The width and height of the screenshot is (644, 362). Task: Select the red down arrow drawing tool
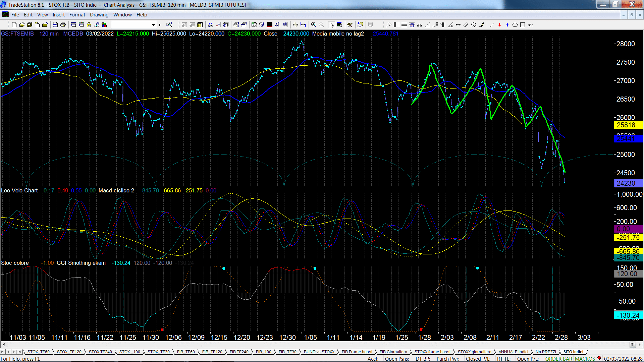pos(499,25)
